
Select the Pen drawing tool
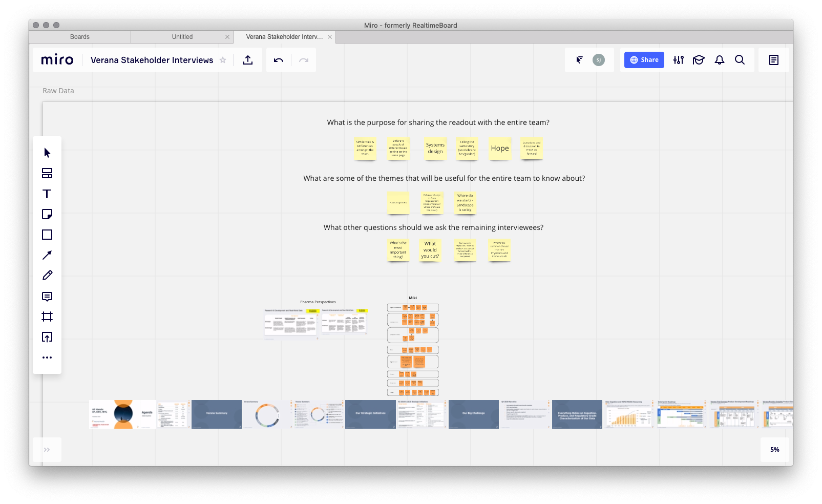point(47,276)
